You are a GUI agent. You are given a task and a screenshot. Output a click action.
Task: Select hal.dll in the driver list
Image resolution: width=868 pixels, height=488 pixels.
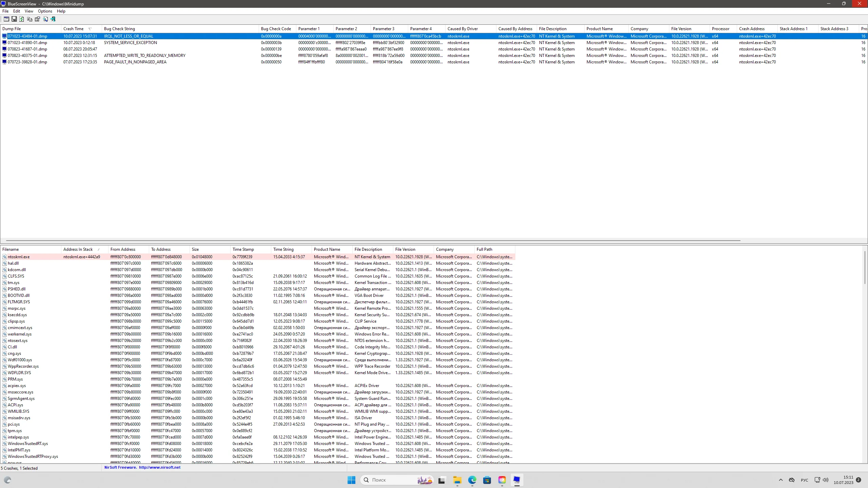(x=13, y=263)
